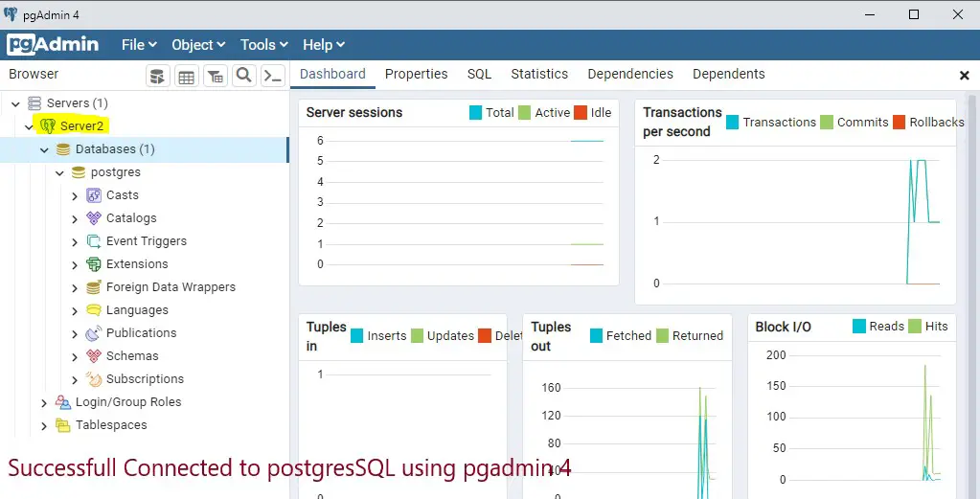Collapse the postgres database node
The image size is (980, 499).
point(59,173)
